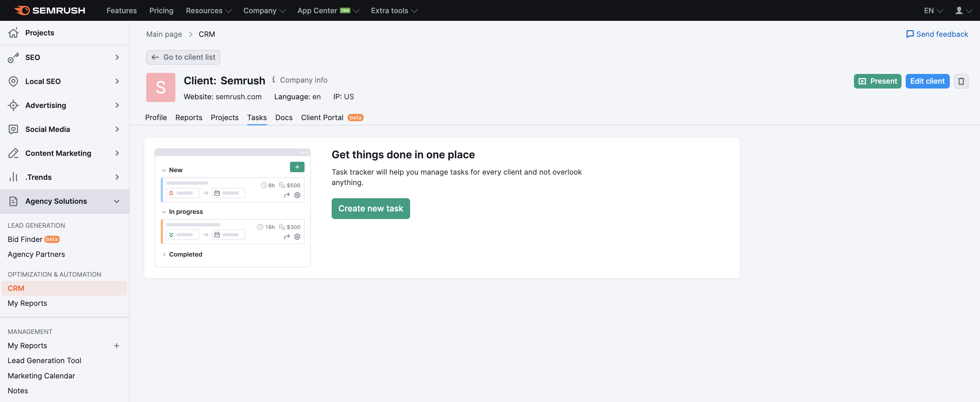The image size is (980, 402).
Task: Open the Company dropdown
Action: tap(264, 11)
